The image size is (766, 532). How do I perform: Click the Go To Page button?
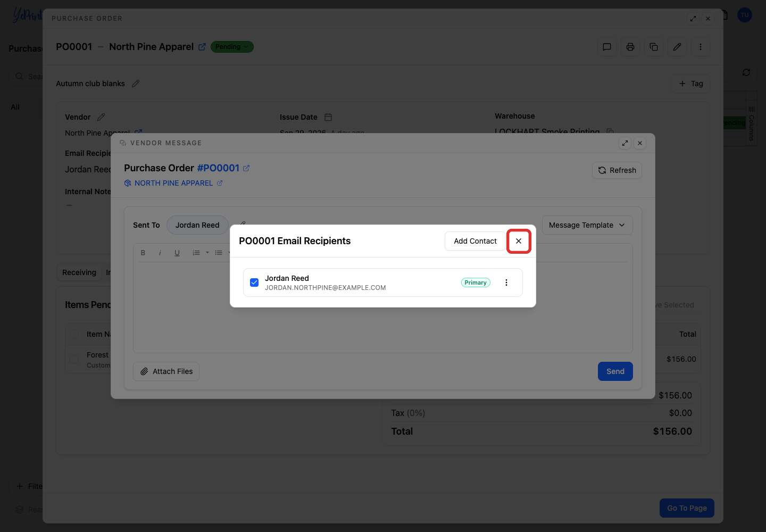[x=687, y=508]
